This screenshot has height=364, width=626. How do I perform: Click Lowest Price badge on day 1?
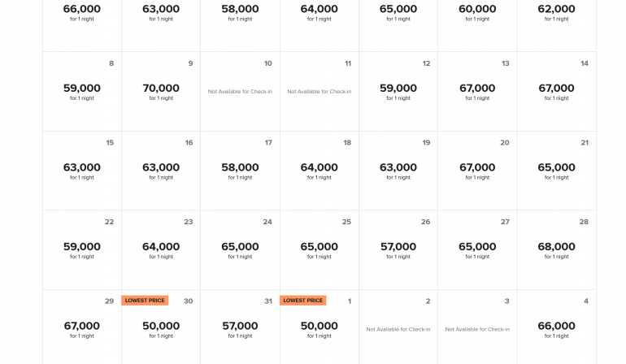[x=303, y=301]
